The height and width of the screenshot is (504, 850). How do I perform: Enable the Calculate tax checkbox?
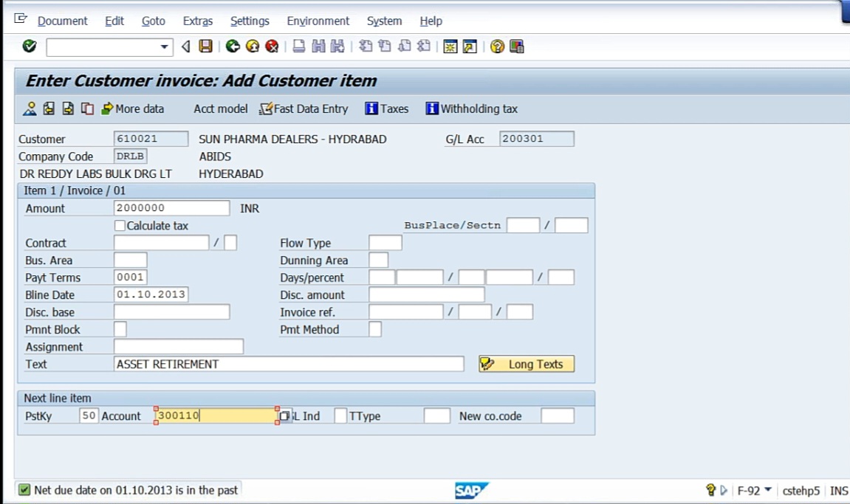(120, 226)
